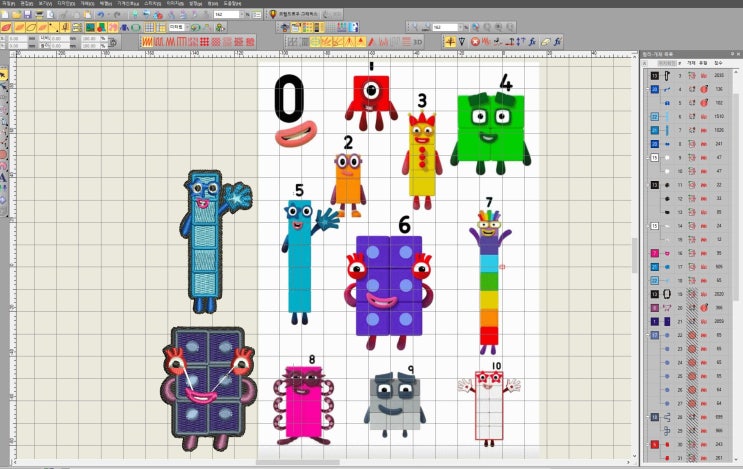Click the red circle X cancel icon
Image resolution: width=743 pixels, height=469 pixels.
(475, 42)
